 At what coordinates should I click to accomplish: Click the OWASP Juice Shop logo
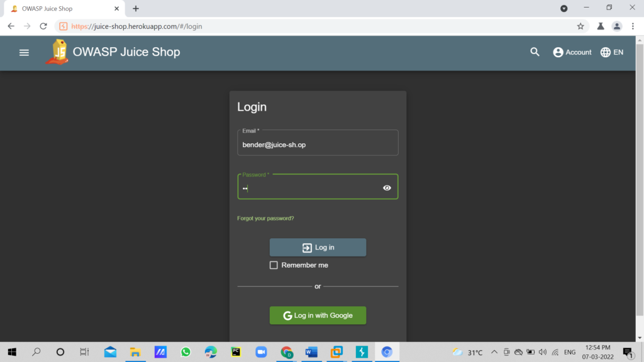coord(58,52)
